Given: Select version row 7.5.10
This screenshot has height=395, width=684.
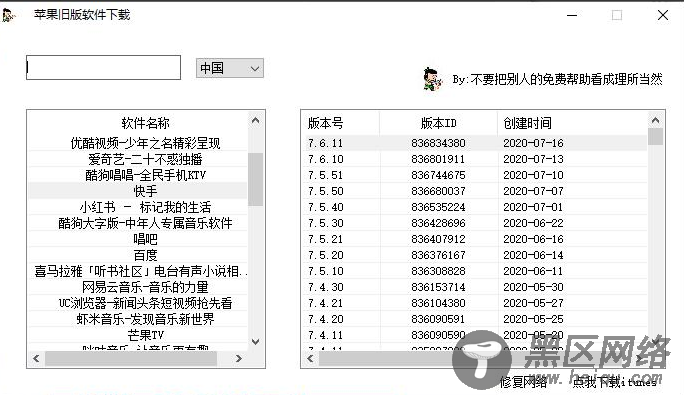Looking at the screenshot, I should coord(475,271).
